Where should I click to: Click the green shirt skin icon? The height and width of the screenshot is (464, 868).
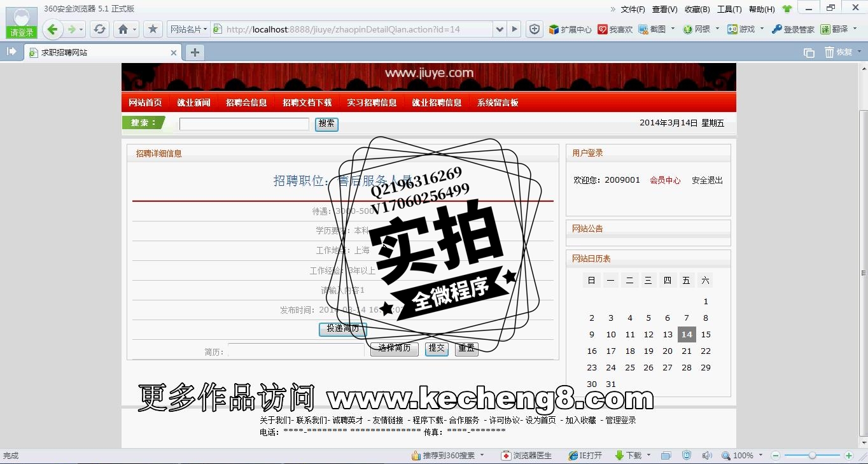click(x=787, y=9)
